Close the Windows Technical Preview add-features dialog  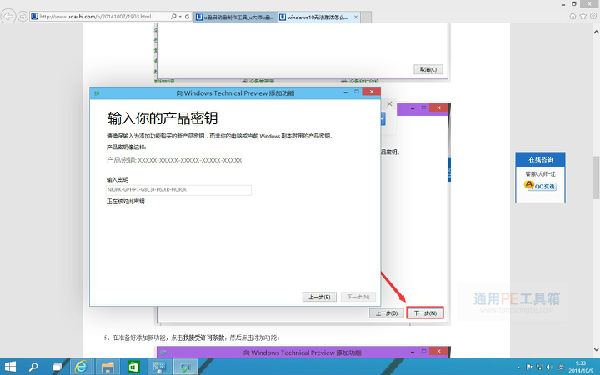point(371,92)
